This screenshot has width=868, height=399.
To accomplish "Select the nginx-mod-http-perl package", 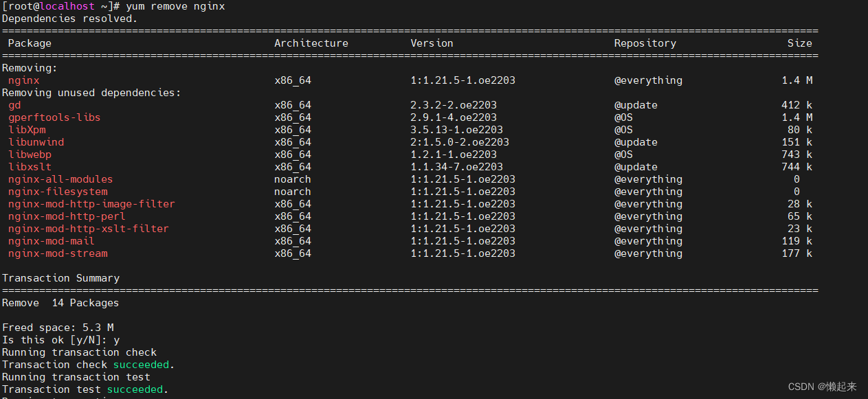I will click(66, 216).
